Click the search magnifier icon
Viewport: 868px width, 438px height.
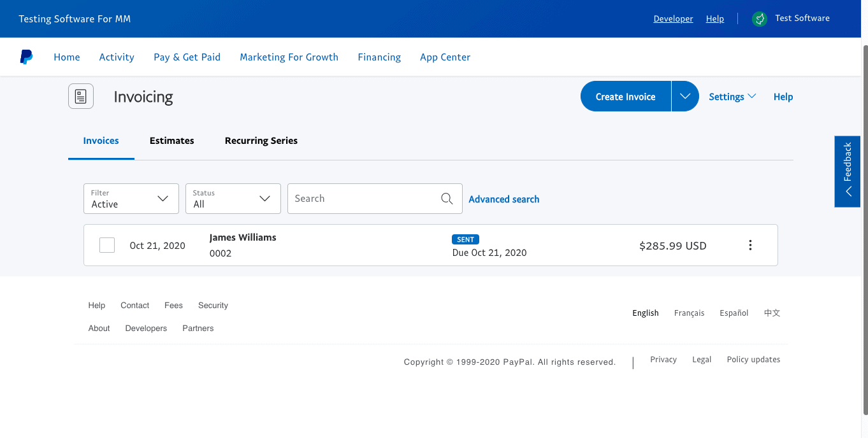coord(447,199)
